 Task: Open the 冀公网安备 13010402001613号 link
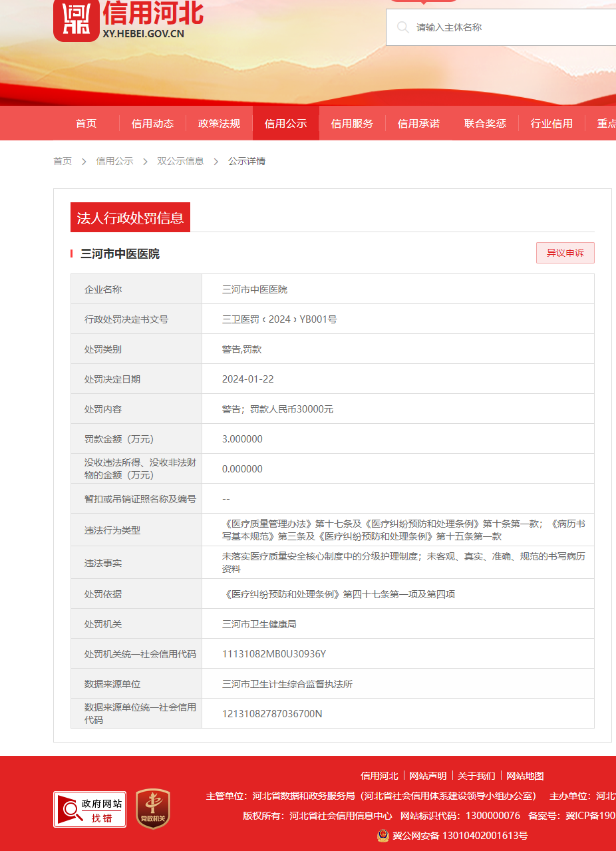pyautogui.click(x=460, y=836)
